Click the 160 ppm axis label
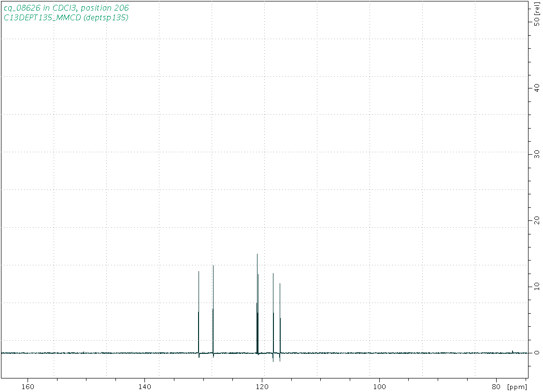 click(x=28, y=387)
